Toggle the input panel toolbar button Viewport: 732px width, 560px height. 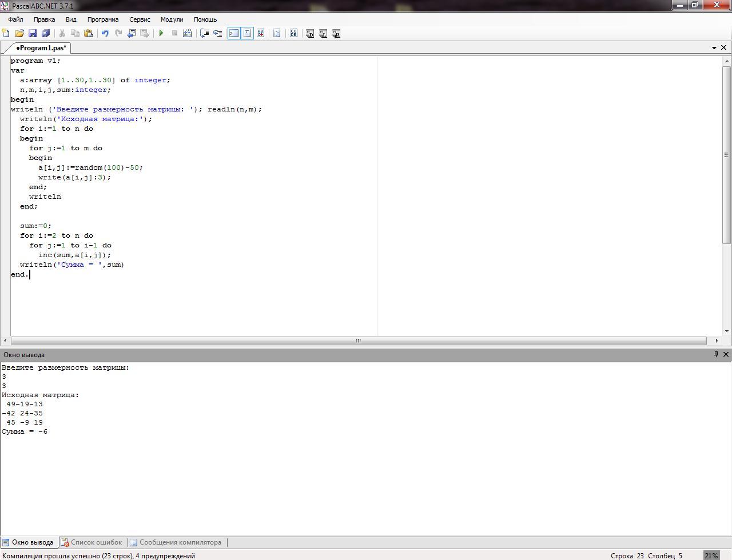point(247,33)
